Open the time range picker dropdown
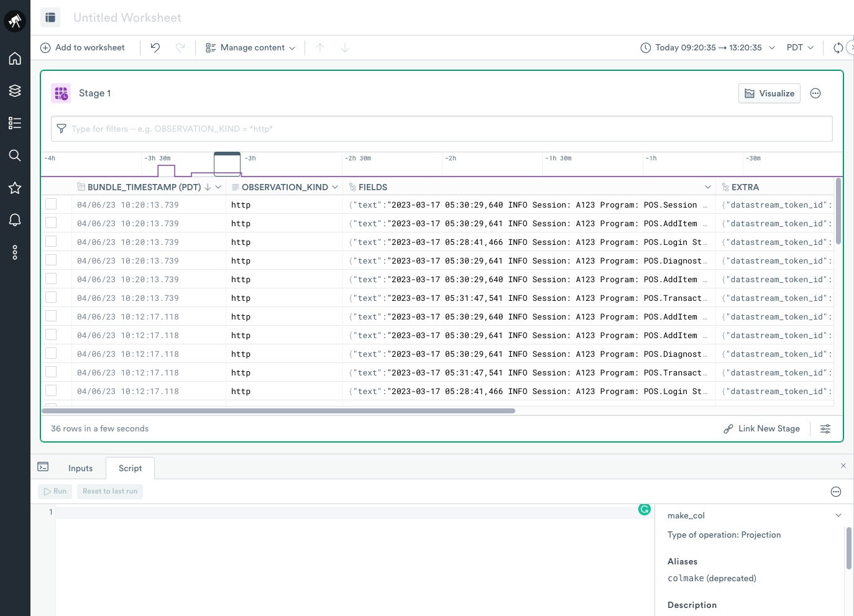 (708, 48)
